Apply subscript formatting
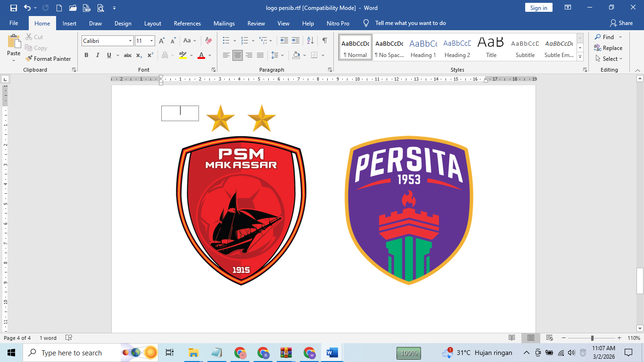The width and height of the screenshot is (644, 362). pyautogui.click(x=139, y=55)
